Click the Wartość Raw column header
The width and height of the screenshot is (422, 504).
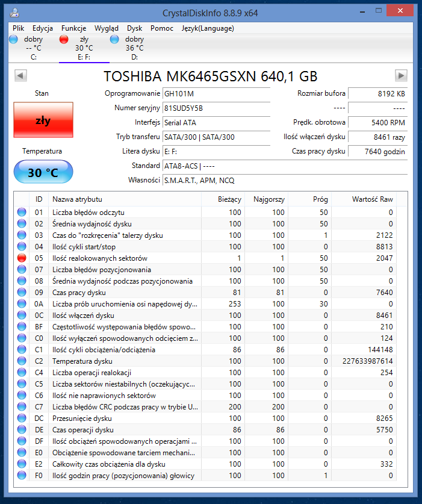click(x=364, y=199)
